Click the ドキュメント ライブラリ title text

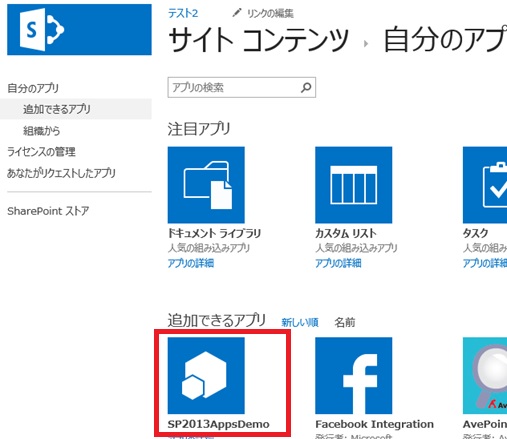pos(214,233)
